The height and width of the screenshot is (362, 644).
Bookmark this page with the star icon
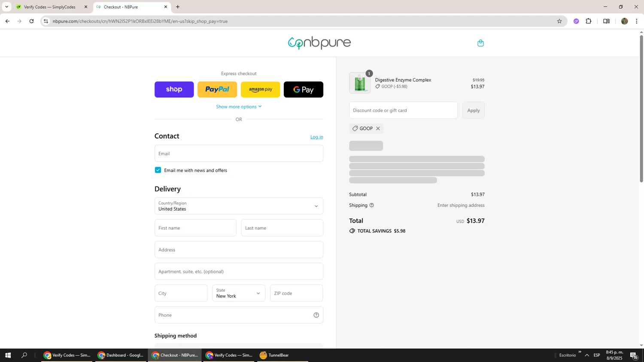[x=559, y=21]
